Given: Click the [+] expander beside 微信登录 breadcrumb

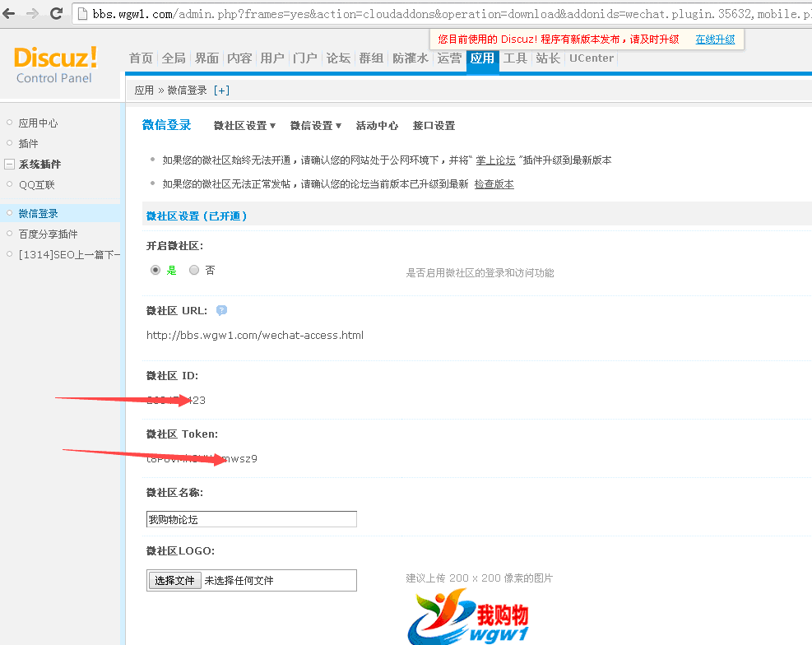Looking at the screenshot, I should tap(221, 90).
